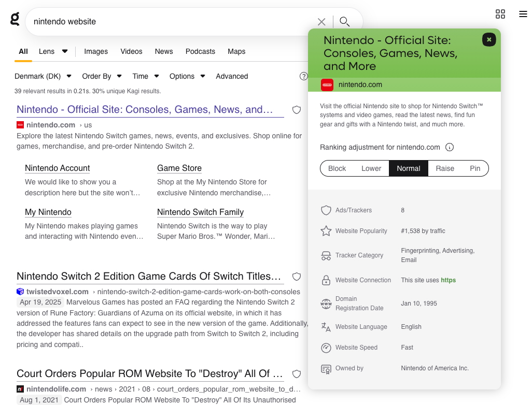Visit the Game Store link
532x405 pixels.
(179, 168)
